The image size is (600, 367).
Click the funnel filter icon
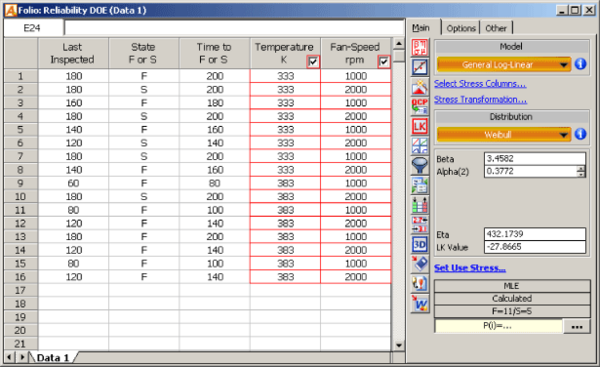[420, 166]
